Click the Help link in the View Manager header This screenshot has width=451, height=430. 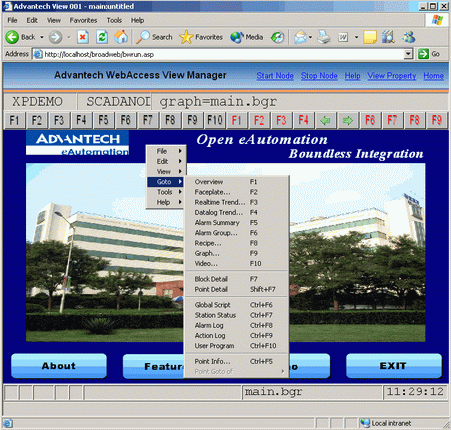(x=352, y=76)
